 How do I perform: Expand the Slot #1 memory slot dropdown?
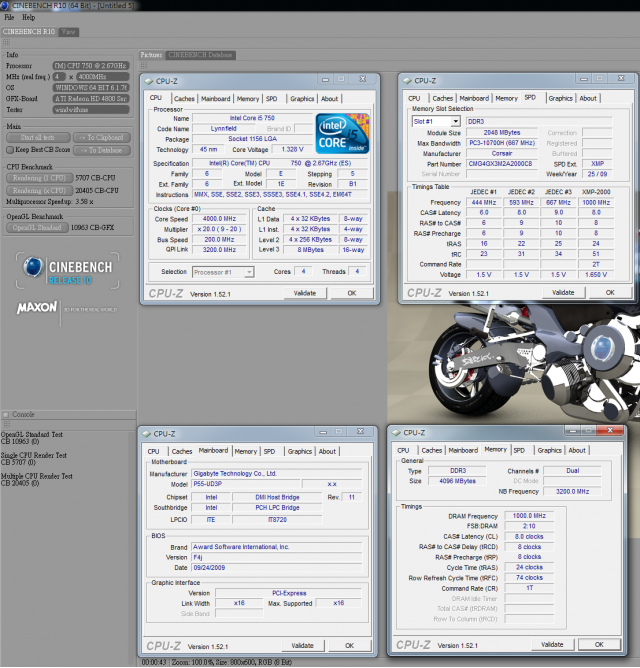(455, 121)
